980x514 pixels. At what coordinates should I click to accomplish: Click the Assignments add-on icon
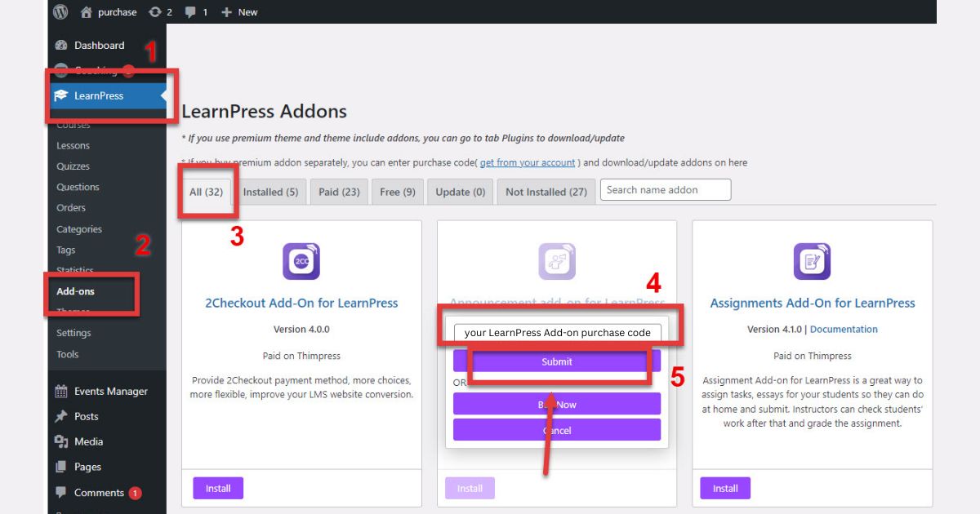(x=813, y=262)
